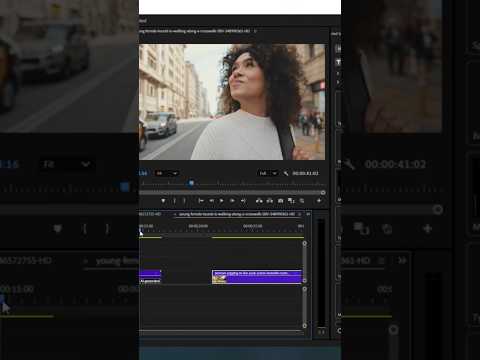The image size is (480, 360).
Task: Click the blue playhead on monitor scrubber
Action: point(191,183)
